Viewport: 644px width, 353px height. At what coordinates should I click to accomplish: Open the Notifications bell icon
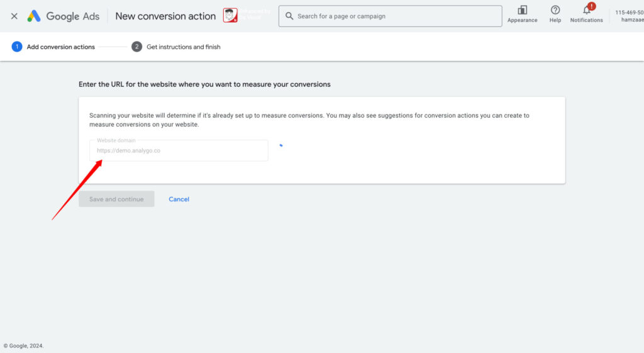pyautogui.click(x=586, y=11)
